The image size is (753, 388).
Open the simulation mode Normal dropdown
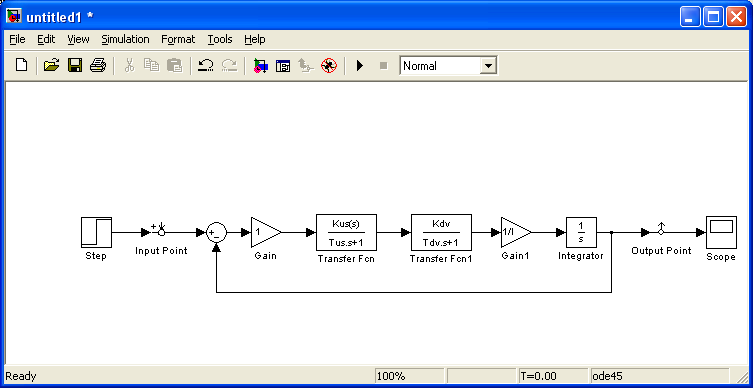[x=449, y=66]
